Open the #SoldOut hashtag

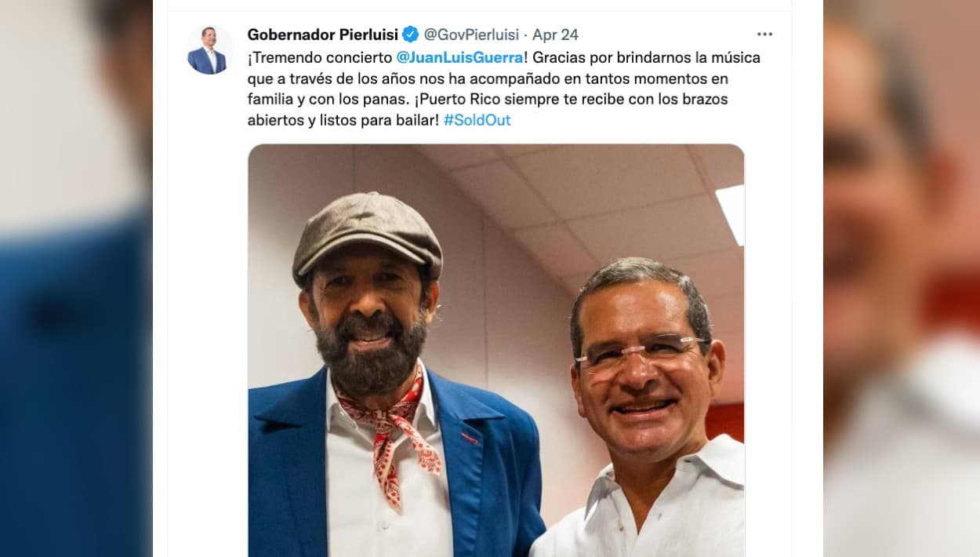click(477, 121)
